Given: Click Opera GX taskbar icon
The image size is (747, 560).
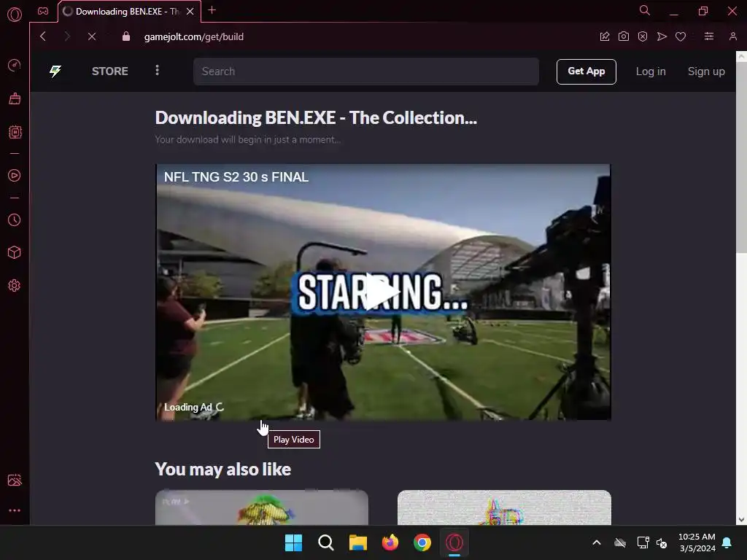Looking at the screenshot, I should [x=454, y=542].
